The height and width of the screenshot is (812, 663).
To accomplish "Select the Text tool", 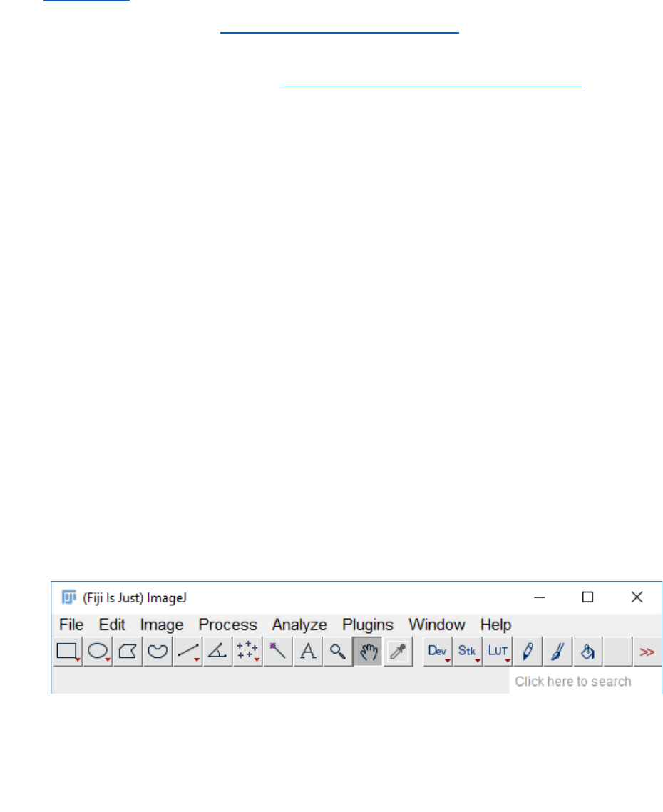I will (308, 652).
